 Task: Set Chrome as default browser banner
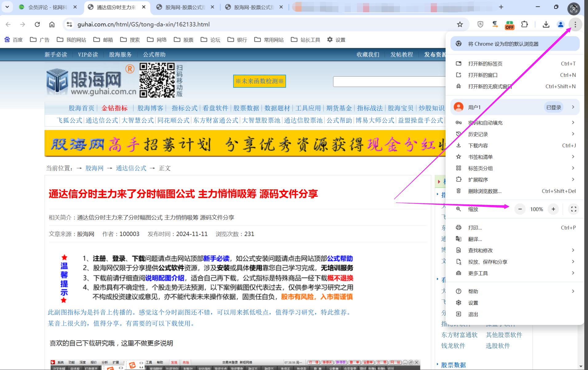(x=515, y=44)
